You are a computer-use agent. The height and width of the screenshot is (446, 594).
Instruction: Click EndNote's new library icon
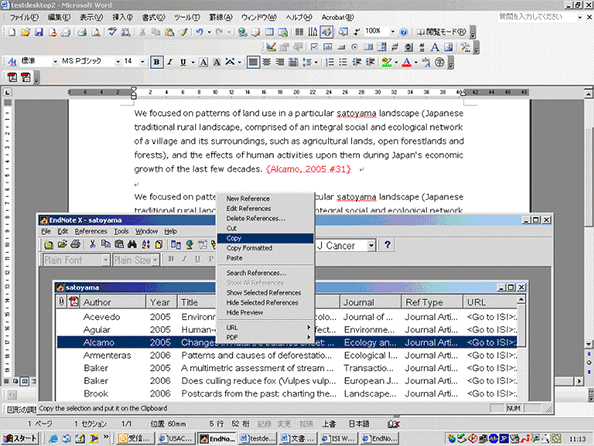tap(48, 245)
